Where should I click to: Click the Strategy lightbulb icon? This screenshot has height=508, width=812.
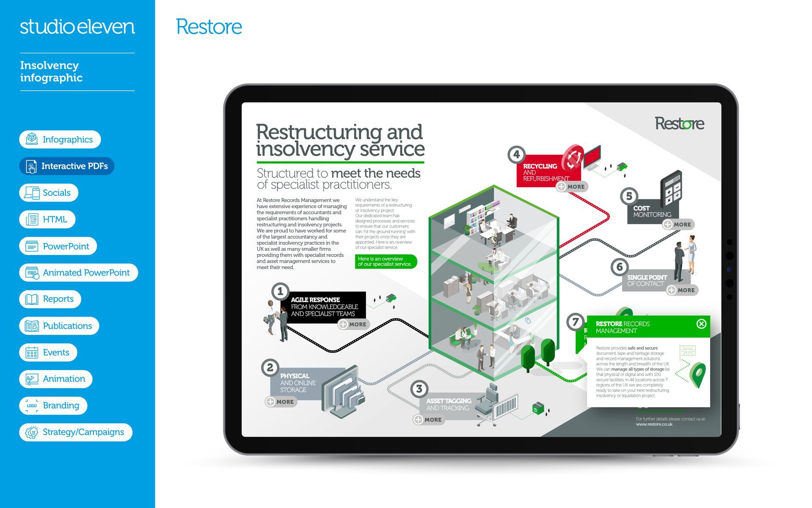click(32, 432)
